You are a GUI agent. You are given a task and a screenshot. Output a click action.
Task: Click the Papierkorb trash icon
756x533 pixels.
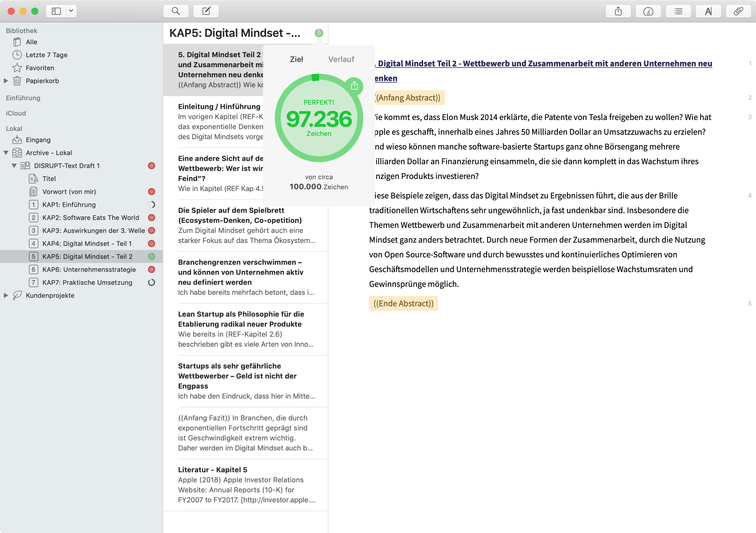coord(17,81)
